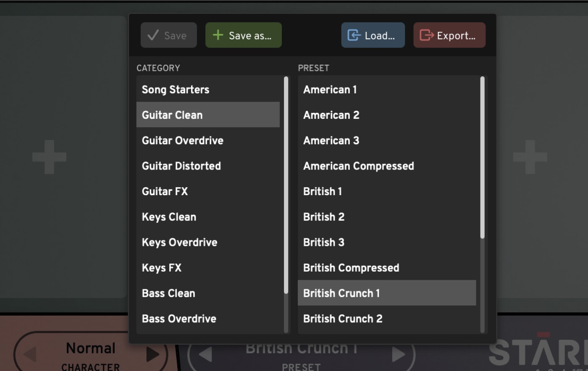The width and height of the screenshot is (588, 371).
Task: Click the Export… button
Action: click(x=449, y=35)
